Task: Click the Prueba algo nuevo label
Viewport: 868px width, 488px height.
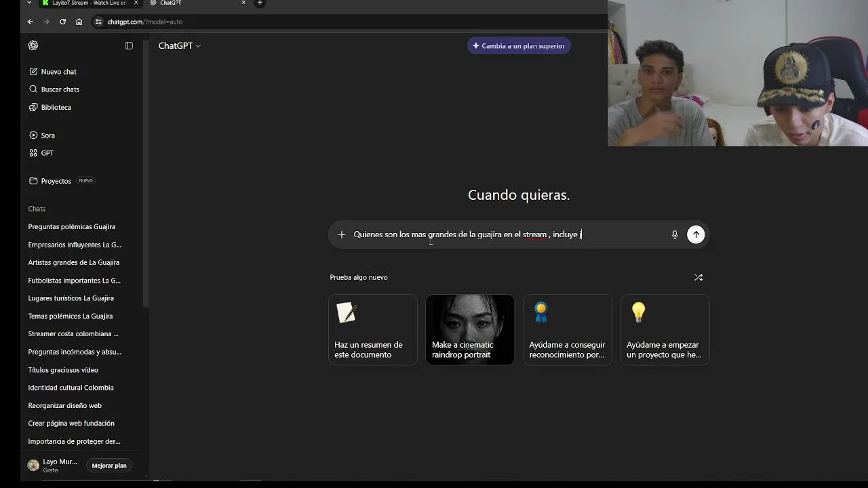Action: [359, 277]
